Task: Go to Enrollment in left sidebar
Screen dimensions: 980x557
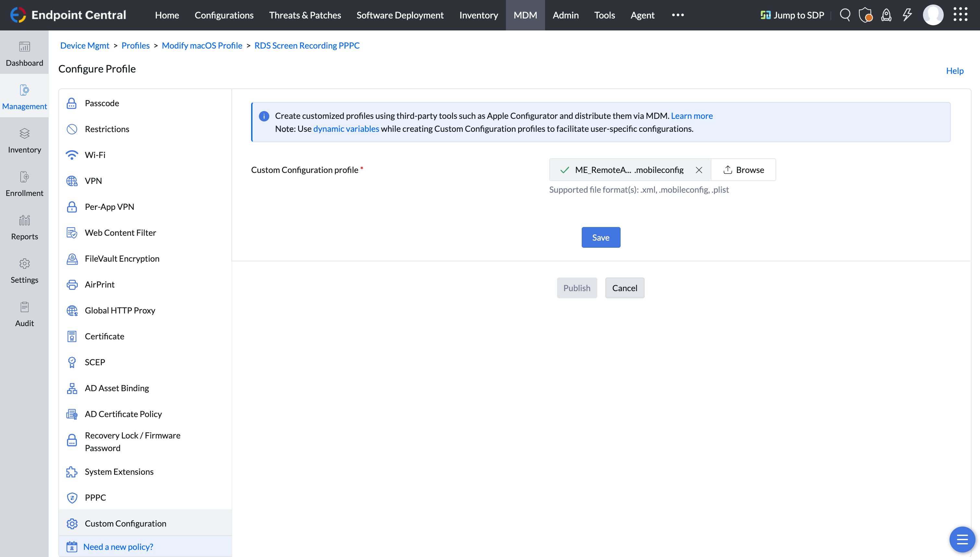Action: [x=25, y=184]
